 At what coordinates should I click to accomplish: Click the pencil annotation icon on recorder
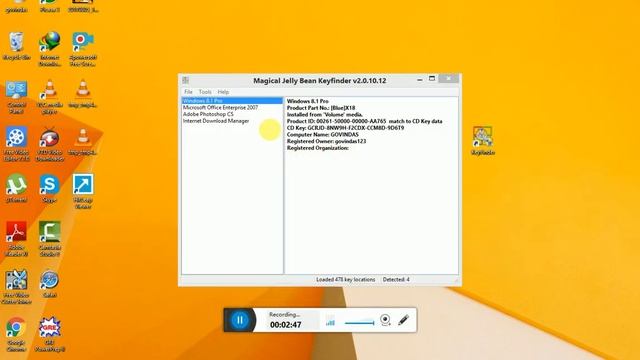tap(403, 320)
